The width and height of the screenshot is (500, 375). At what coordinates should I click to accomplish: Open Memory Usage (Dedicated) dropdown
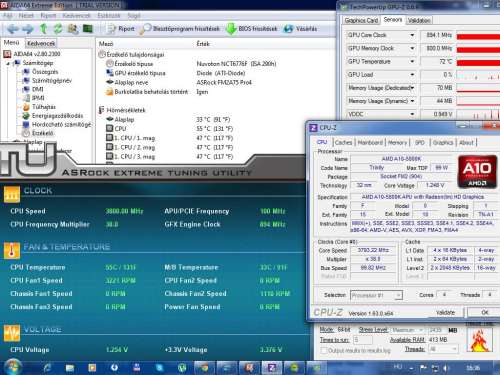tap(412, 88)
